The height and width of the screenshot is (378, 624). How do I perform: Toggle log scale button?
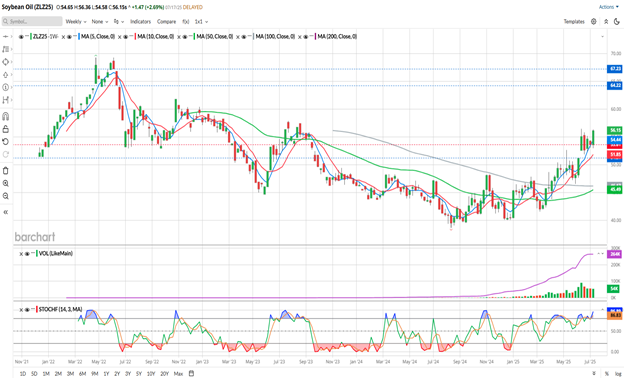click(x=618, y=374)
